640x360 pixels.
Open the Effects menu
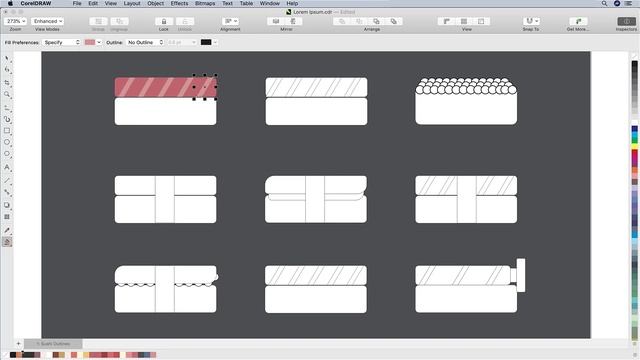tap(180, 3)
